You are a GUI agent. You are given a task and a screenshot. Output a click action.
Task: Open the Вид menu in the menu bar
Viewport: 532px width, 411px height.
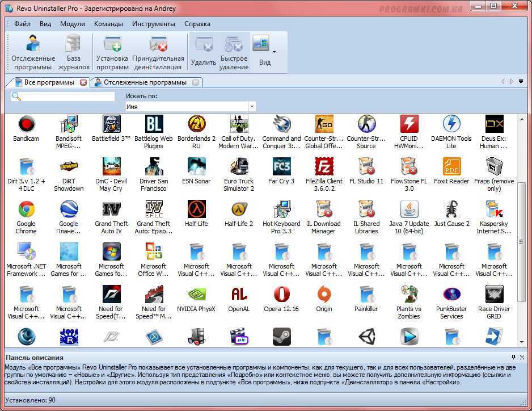[x=45, y=24]
